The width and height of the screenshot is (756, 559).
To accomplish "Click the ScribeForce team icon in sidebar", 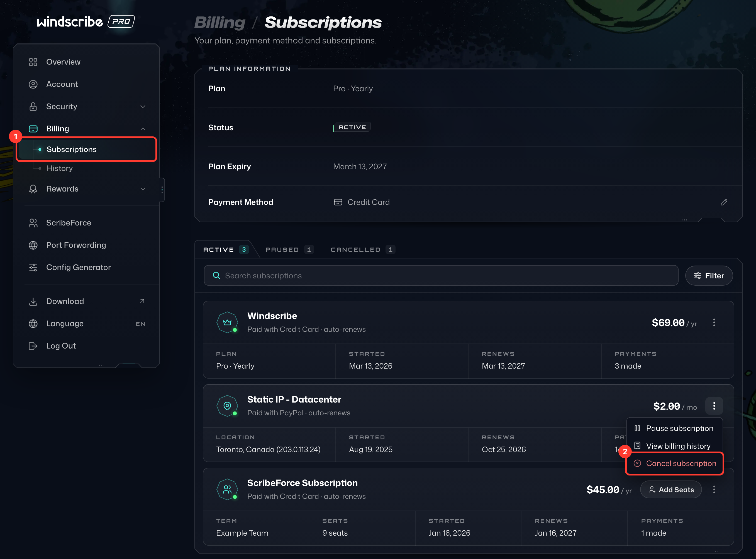I will 33,223.
